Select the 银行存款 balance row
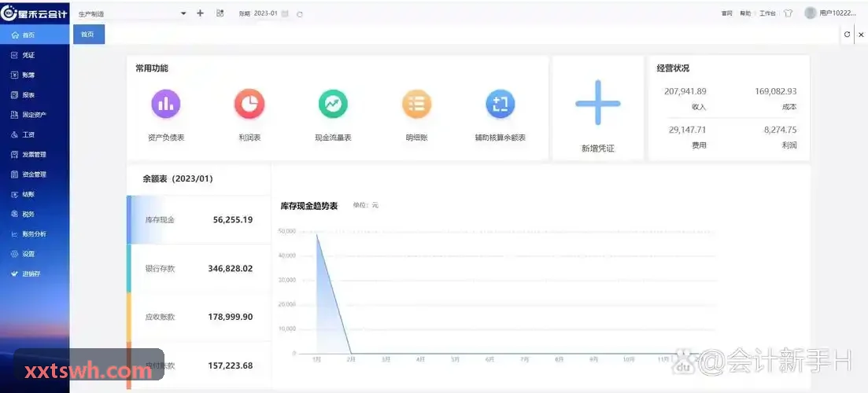 tap(199, 269)
